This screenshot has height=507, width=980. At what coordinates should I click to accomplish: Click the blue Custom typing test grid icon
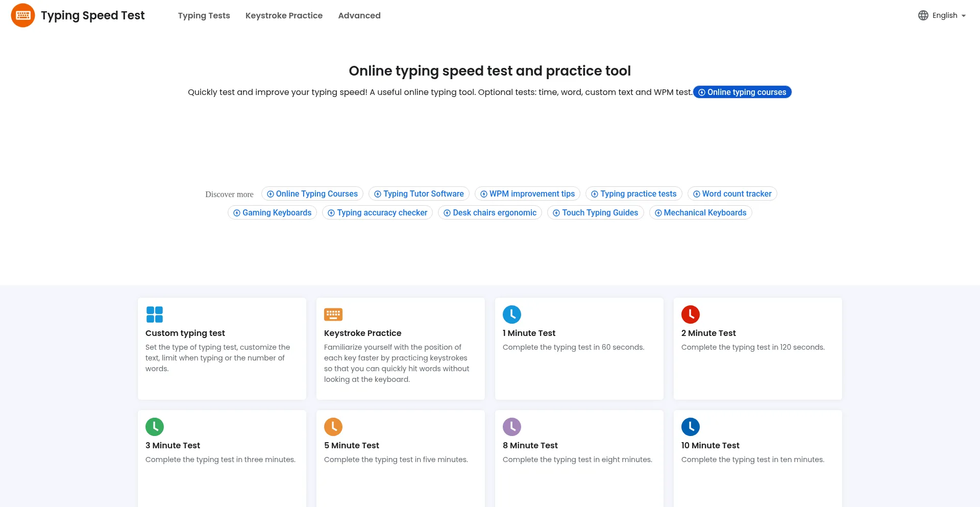pyautogui.click(x=154, y=315)
